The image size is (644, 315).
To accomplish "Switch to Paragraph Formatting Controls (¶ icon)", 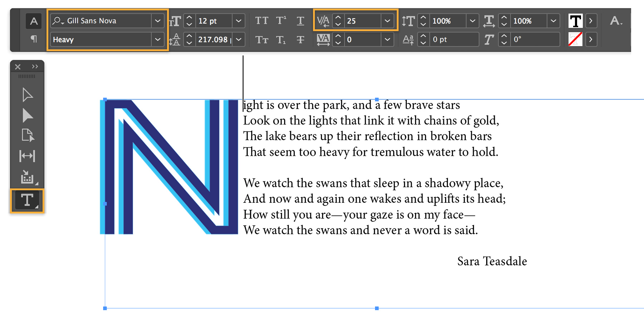I will [x=34, y=39].
